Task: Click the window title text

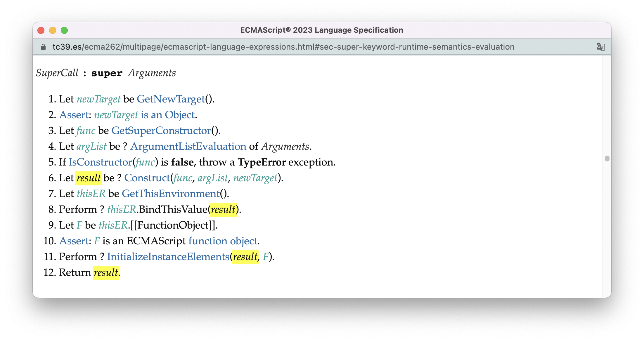Action: 322,30
